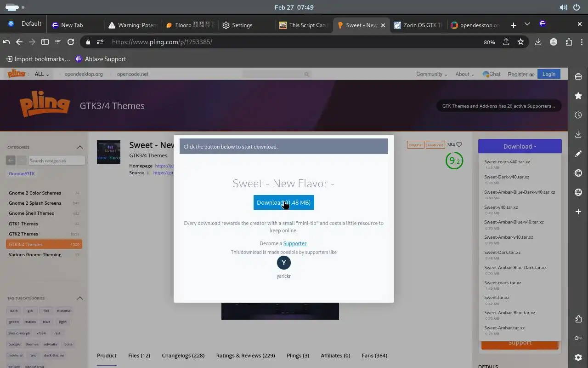Screen dimensions: 588x368
Task: Click the Register link
Action: 517,74
